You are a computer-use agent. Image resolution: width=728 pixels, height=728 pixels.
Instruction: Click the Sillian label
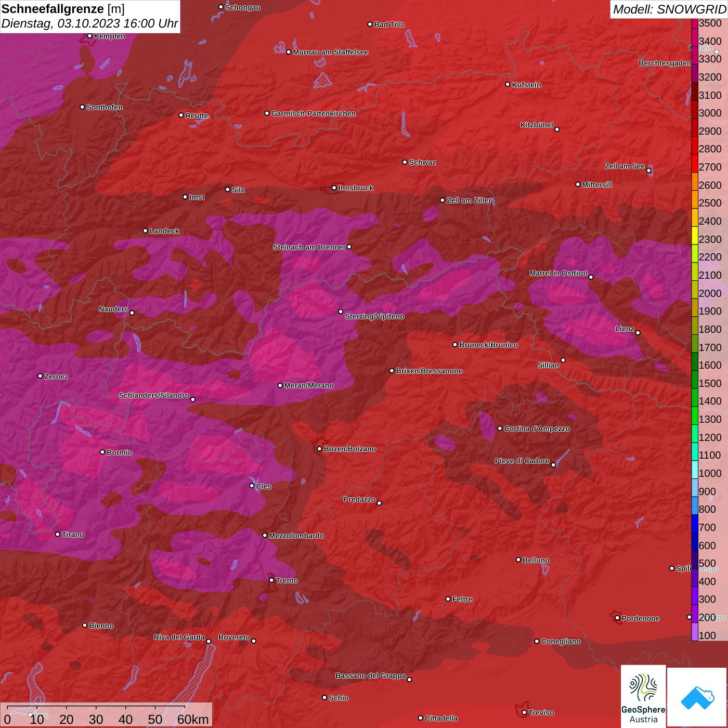click(x=548, y=365)
